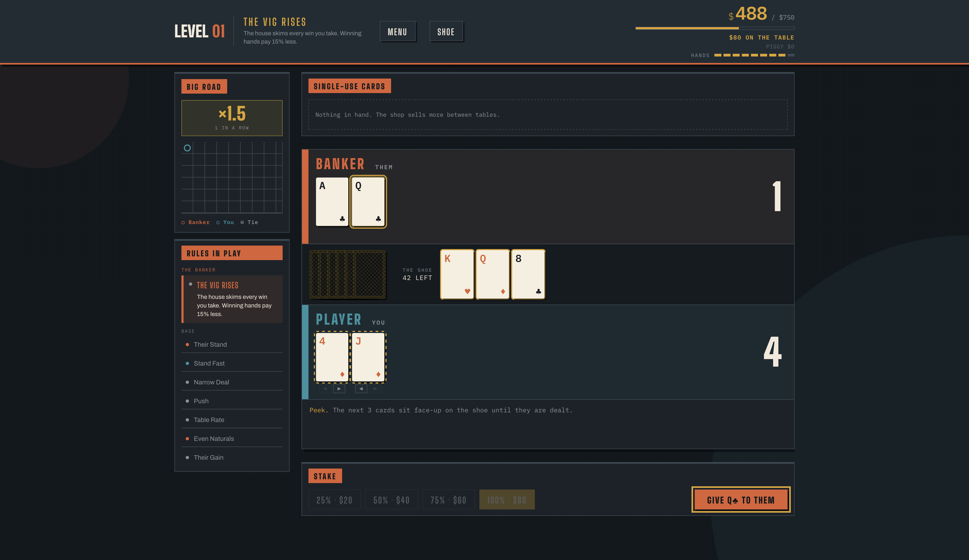The image size is (969, 560).
Task: Select the Banker's Queen of clubs card
Action: click(x=368, y=202)
